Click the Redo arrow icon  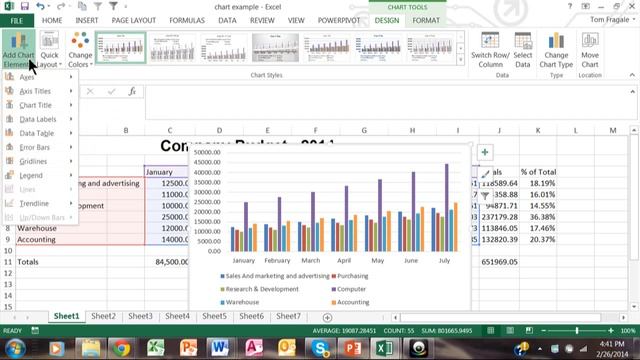coord(61,7)
